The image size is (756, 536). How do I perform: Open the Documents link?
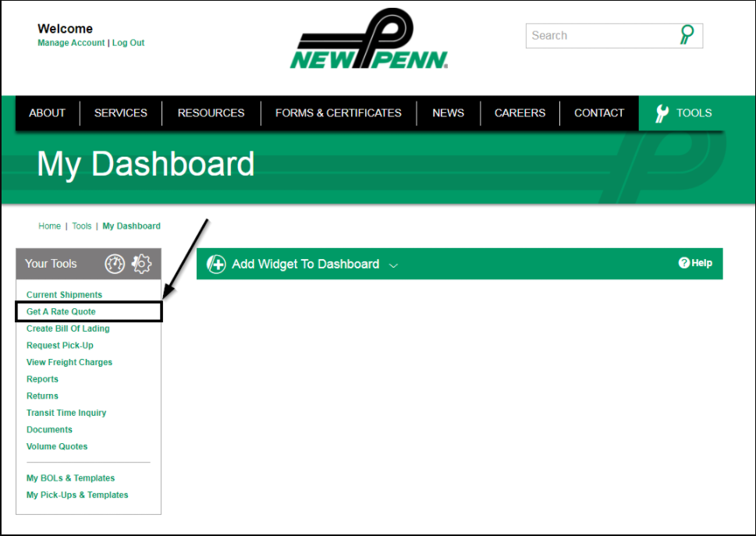coord(49,429)
